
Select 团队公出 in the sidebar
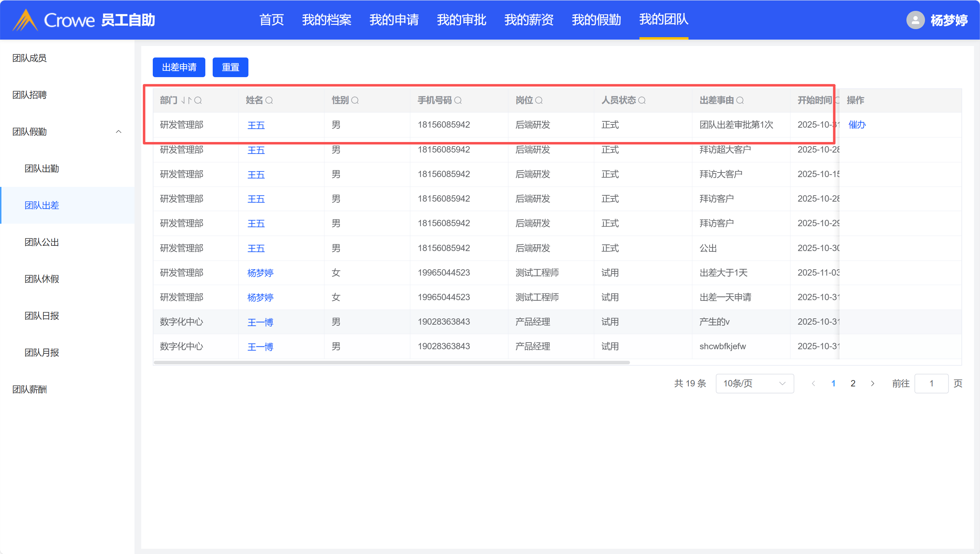(42, 242)
